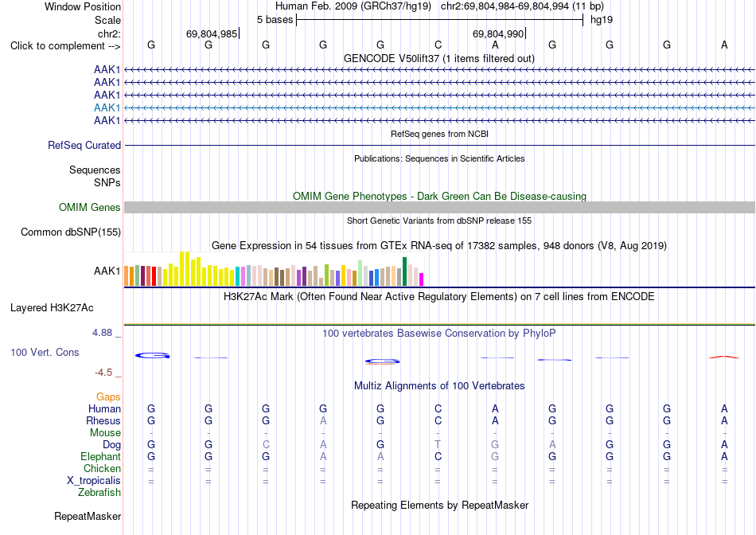
Task: Open '100 vertebrates Basewise Conservation by PhyloP' title
Action: [x=439, y=333]
